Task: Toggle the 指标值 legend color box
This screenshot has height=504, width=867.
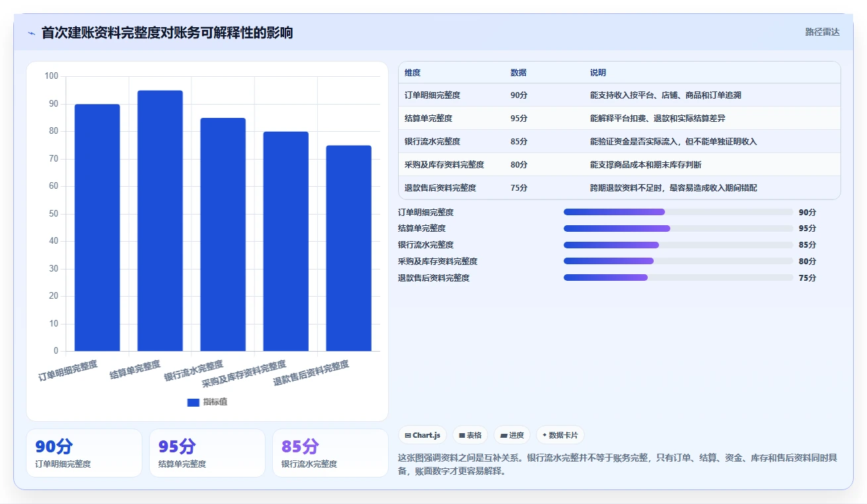Action: [193, 402]
